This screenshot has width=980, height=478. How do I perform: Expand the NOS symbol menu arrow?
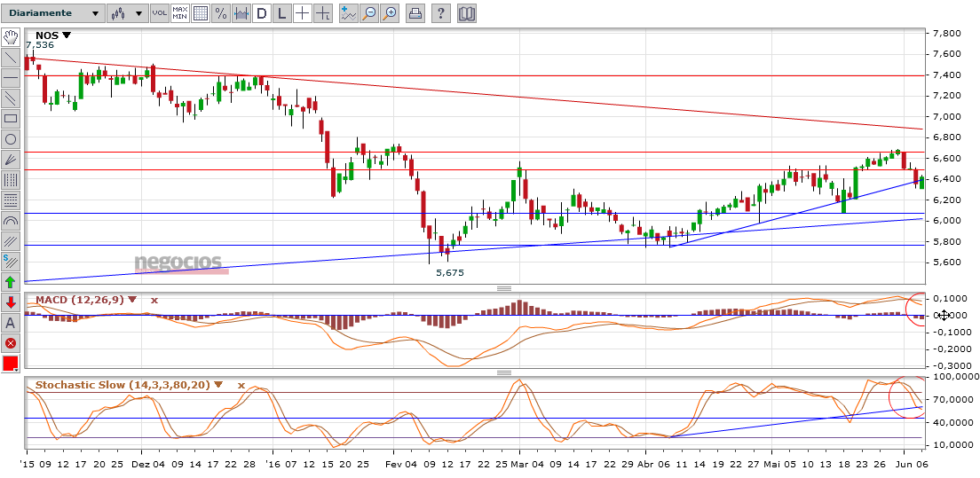(x=67, y=35)
